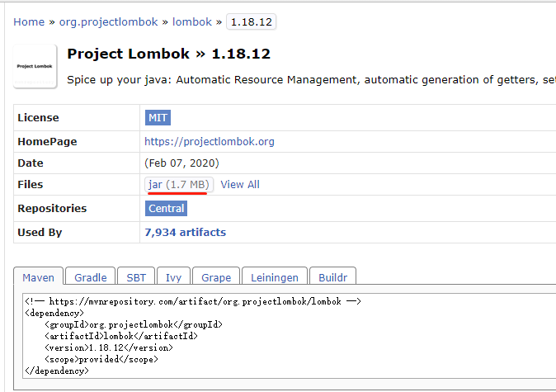Visit the projectlombok.org homepage link

coord(210,141)
